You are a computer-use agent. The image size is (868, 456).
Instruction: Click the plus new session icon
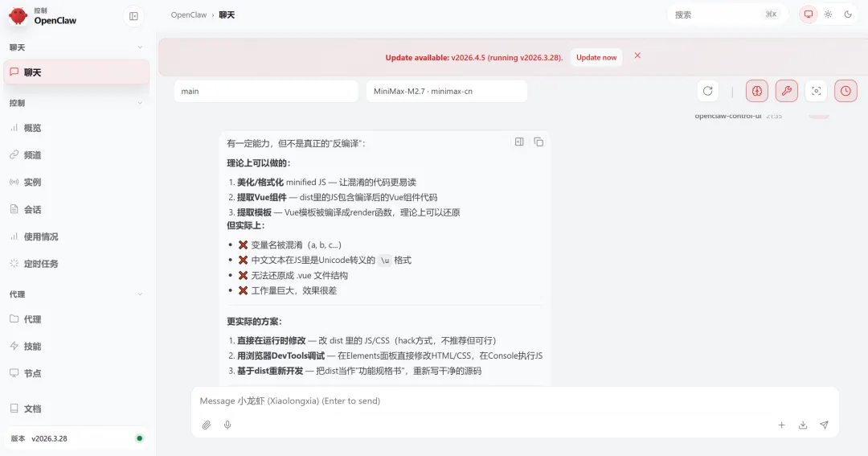coord(782,425)
